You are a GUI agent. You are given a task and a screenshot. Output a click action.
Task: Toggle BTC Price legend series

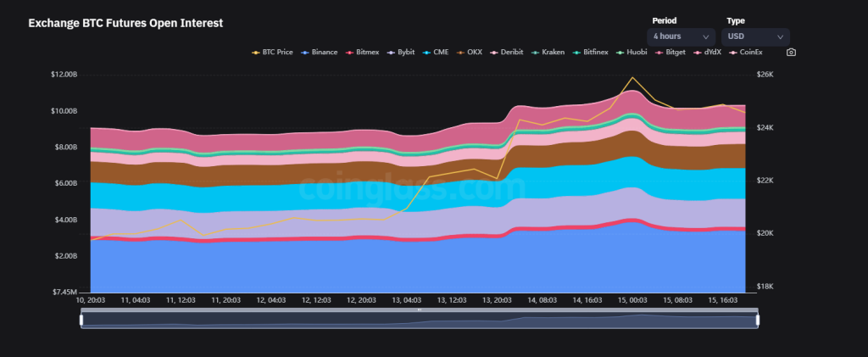(272, 52)
